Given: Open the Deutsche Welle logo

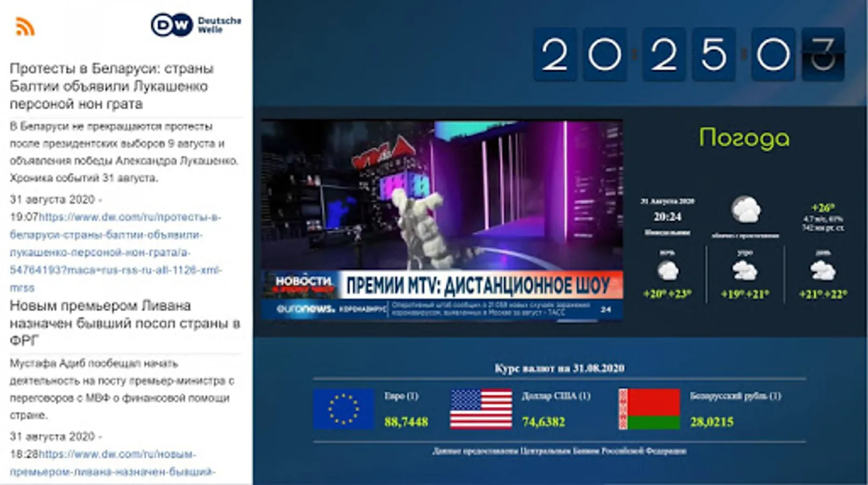Looking at the screenshot, I should click(x=196, y=25).
